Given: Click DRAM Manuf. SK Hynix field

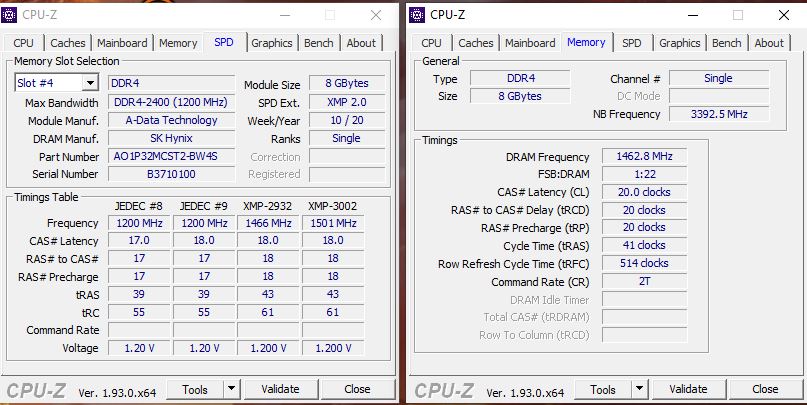Looking at the screenshot, I should 171,138.
